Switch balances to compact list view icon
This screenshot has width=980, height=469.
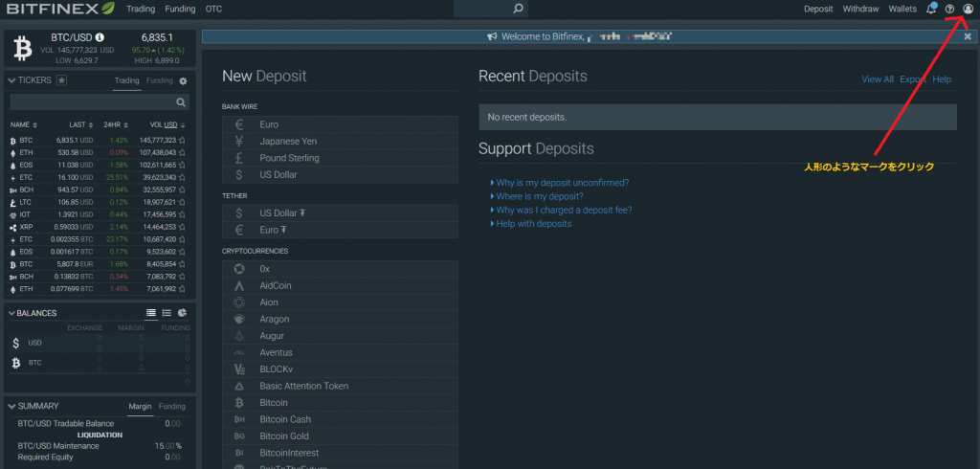pyautogui.click(x=151, y=313)
